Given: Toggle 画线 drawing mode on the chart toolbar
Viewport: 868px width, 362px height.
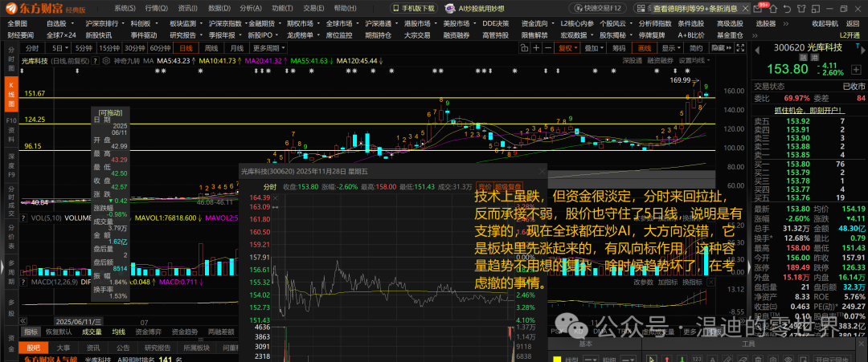Looking at the screenshot, I should (x=645, y=48).
